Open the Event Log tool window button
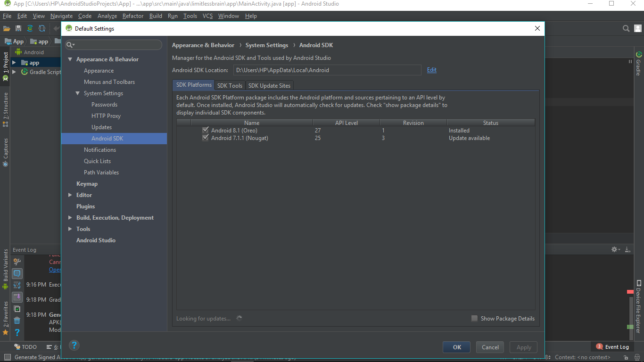The height and width of the screenshot is (362, 644). pyautogui.click(x=613, y=346)
